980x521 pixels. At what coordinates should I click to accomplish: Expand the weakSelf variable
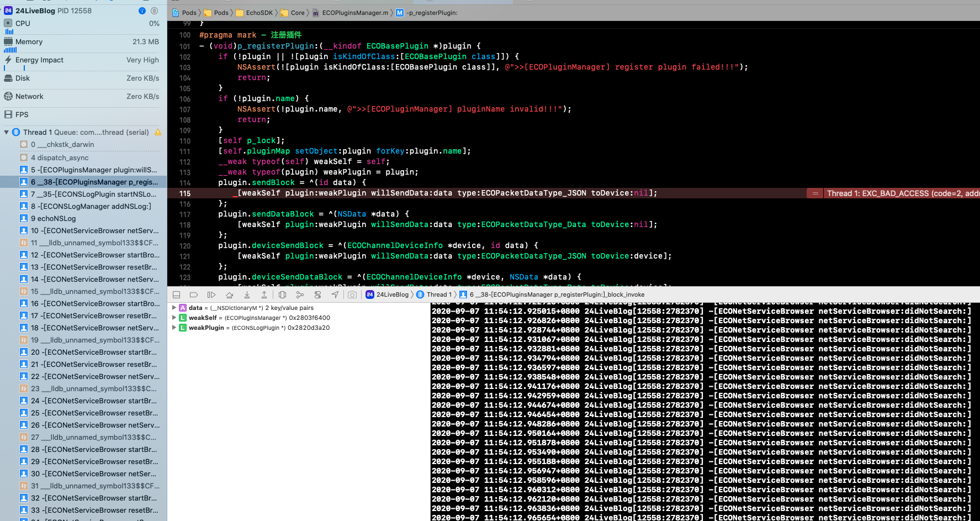pyautogui.click(x=174, y=318)
